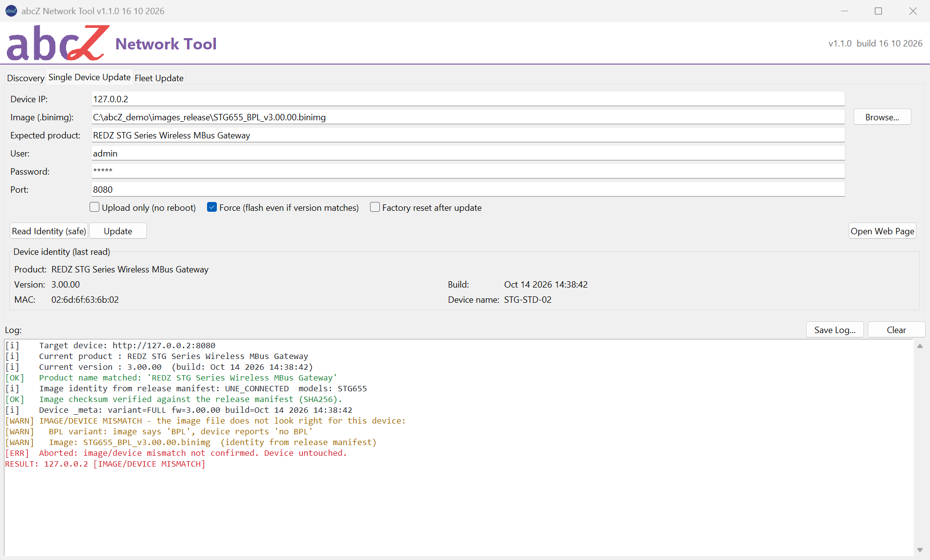930x560 pixels.
Task: Click the BPL variant warning log line
Action: pos(159,431)
